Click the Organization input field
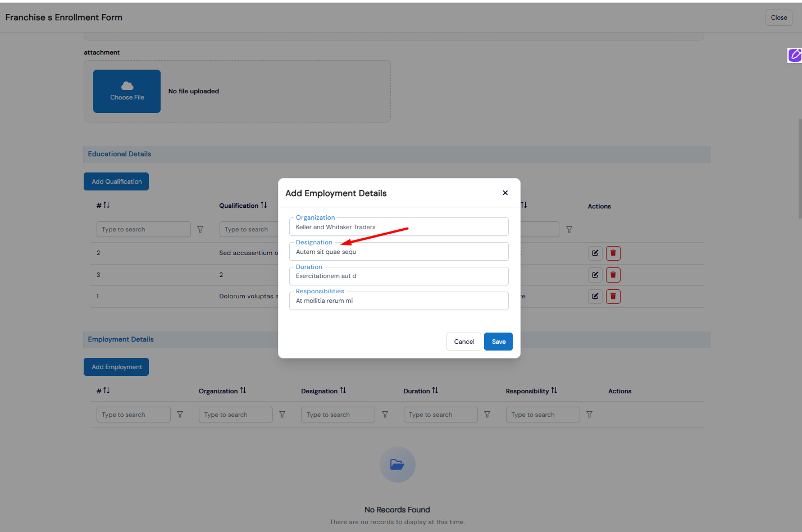 tap(399, 227)
